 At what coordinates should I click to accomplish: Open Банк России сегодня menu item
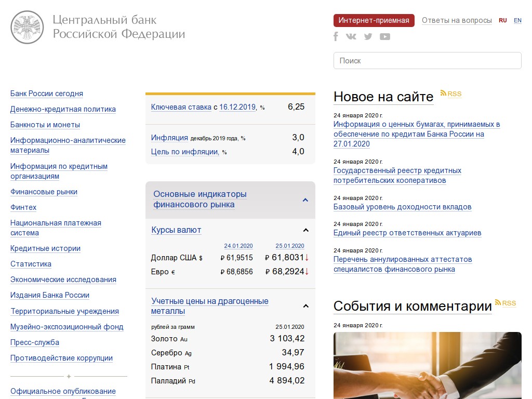pyautogui.click(x=46, y=94)
